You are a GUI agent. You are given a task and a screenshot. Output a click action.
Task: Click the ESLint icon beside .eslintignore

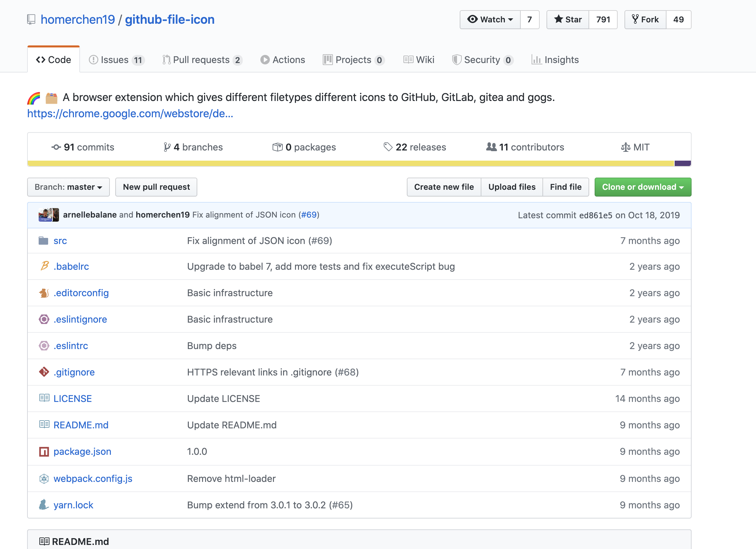(x=44, y=319)
